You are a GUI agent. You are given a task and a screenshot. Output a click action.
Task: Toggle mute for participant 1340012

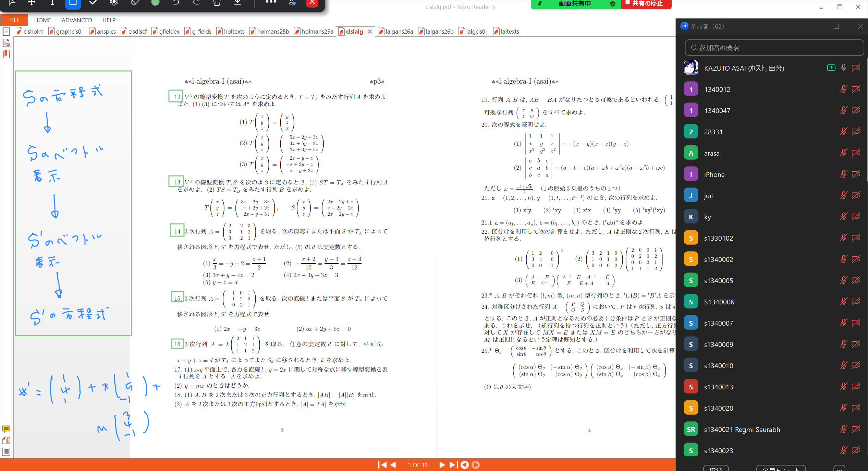tap(844, 89)
